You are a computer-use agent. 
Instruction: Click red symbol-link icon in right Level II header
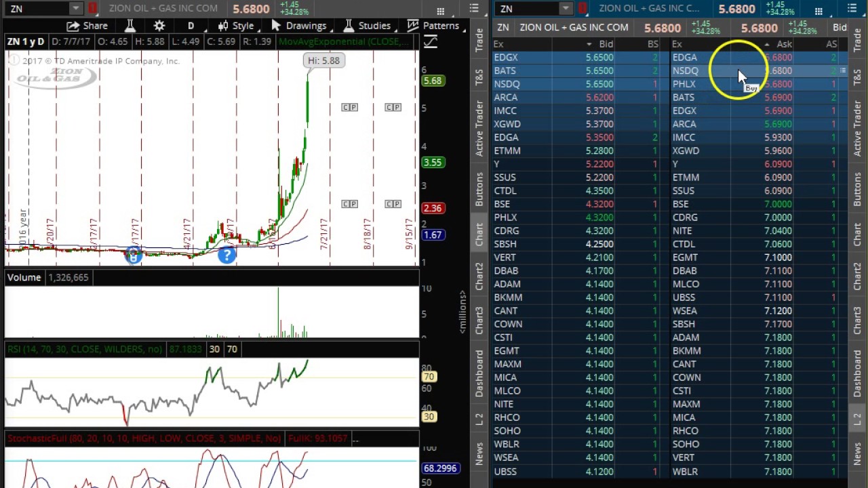583,8
